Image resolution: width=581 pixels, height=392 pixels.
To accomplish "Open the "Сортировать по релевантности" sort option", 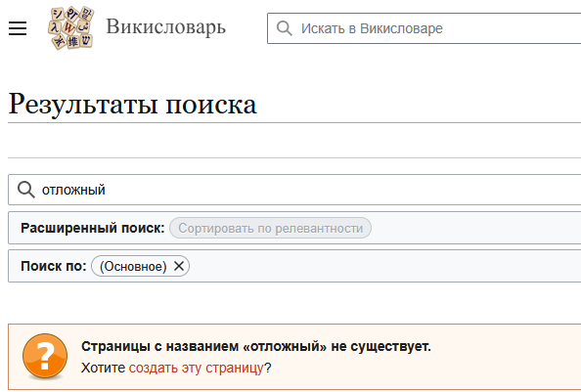I will (x=271, y=228).
